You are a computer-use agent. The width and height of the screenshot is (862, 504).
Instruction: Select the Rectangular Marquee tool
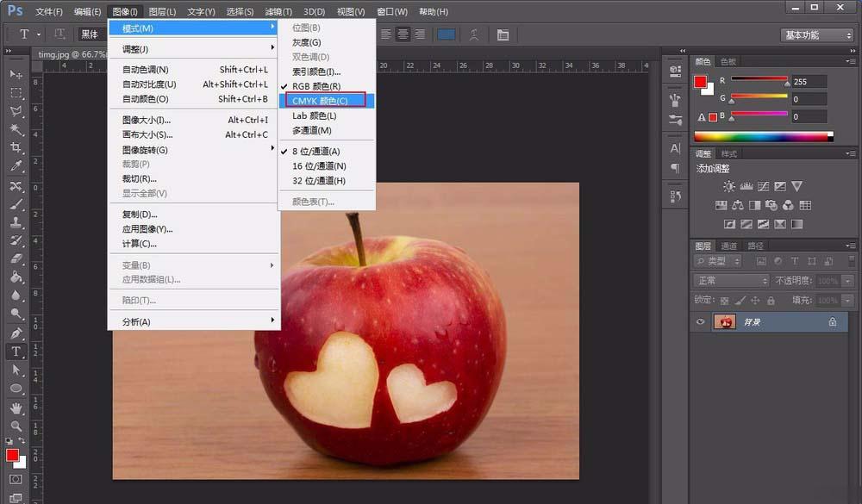coord(16,93)
